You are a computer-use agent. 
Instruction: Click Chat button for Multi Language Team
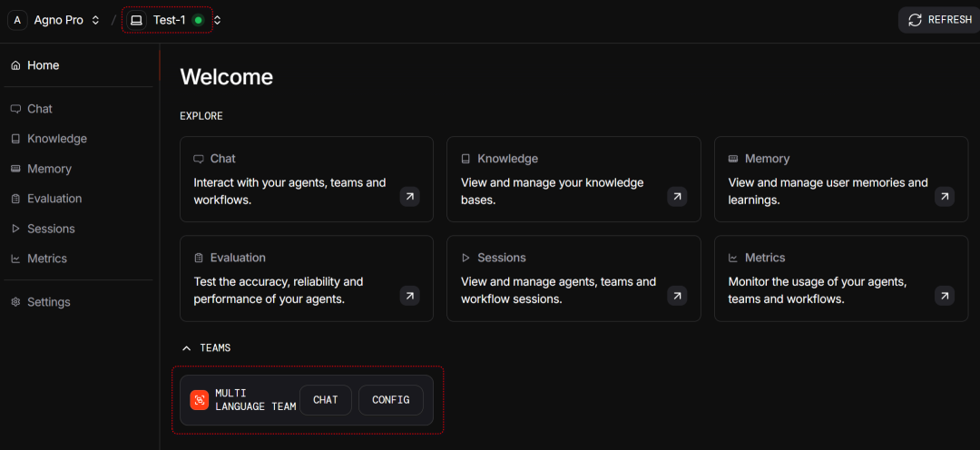coord(325,400)
